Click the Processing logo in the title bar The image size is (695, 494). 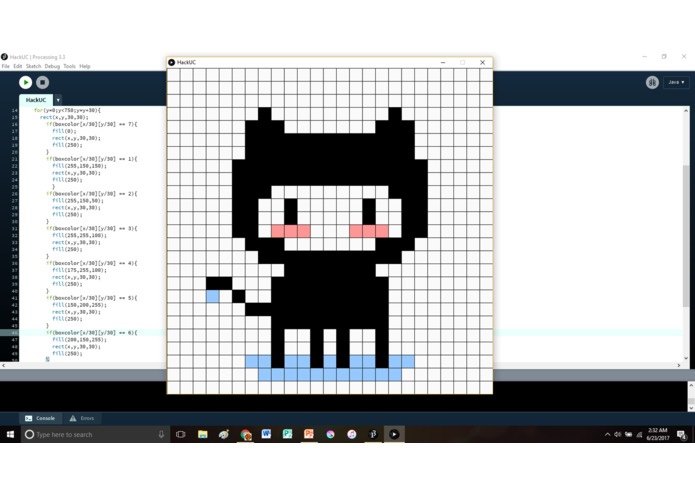pos(4,57)
